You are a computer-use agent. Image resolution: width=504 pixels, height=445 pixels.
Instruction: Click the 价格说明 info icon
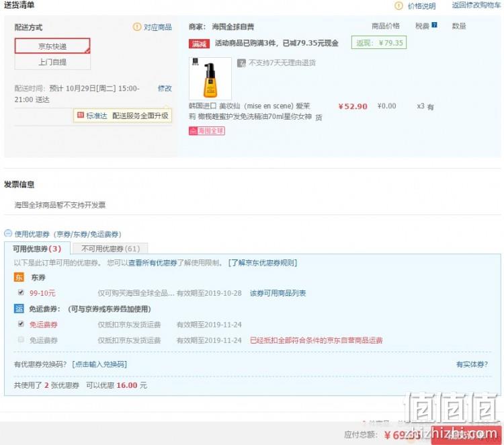pyautogui.click(x=398, y=6)
